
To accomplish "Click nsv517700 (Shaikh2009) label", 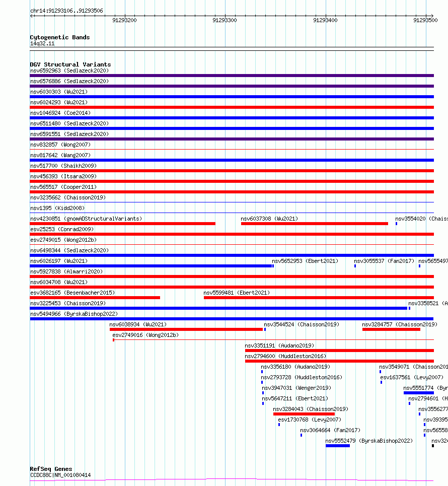I will (x=63, y=166).
